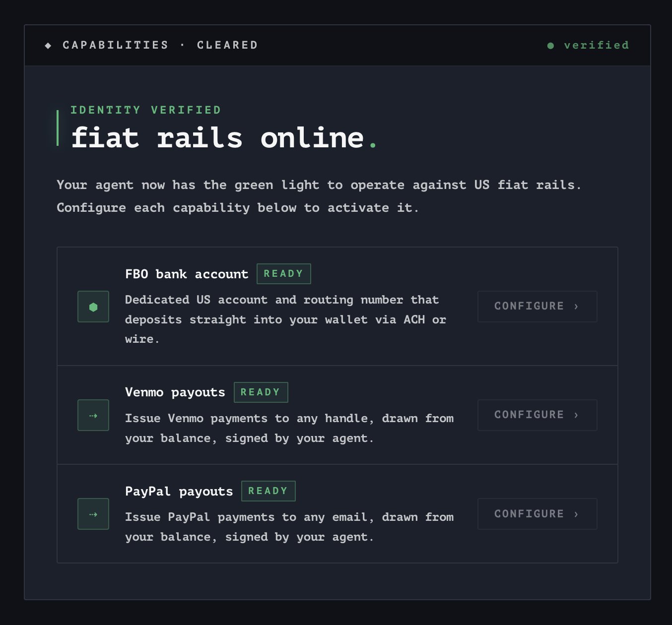Click the "CLEARED" header label

228,45
